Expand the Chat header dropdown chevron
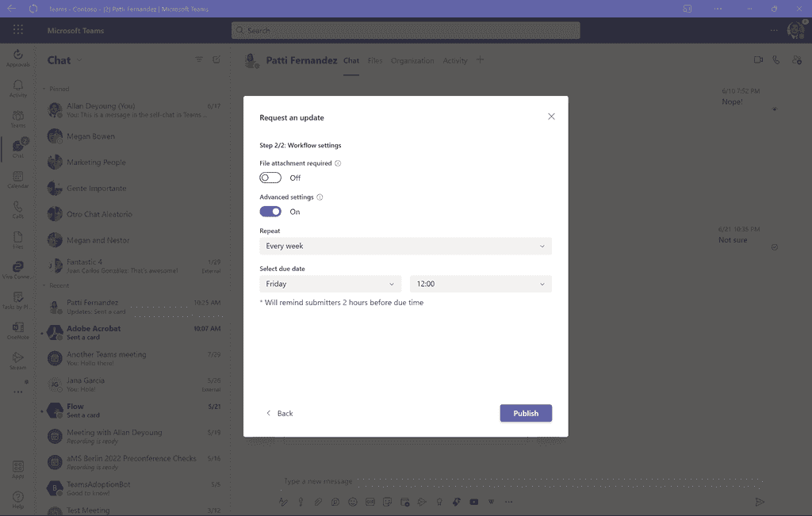The height and width of the screenshot is (516, 812). (x=79, y=60)
